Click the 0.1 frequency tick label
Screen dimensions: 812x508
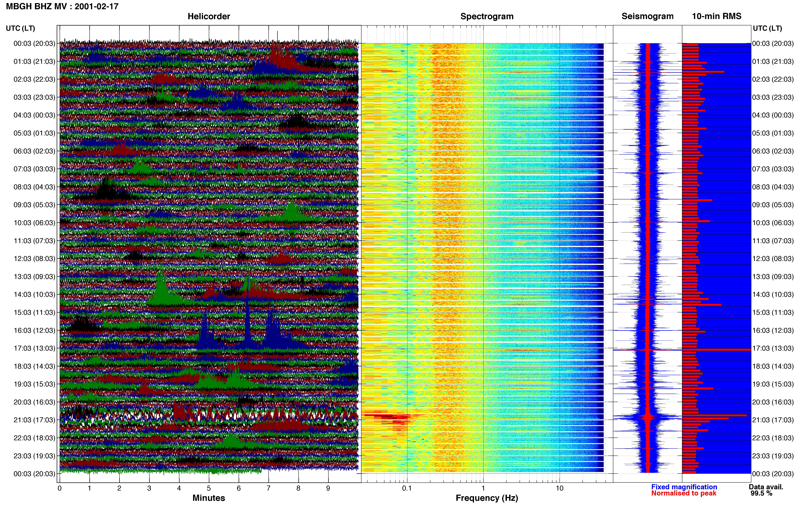(407, 488)
